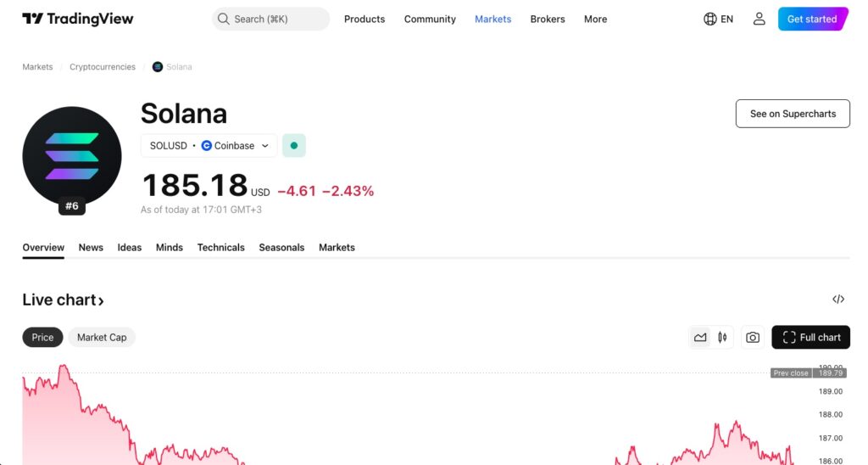868x465 pixels.
Task: Click the TradingView logo
Action: click(77, 19)
